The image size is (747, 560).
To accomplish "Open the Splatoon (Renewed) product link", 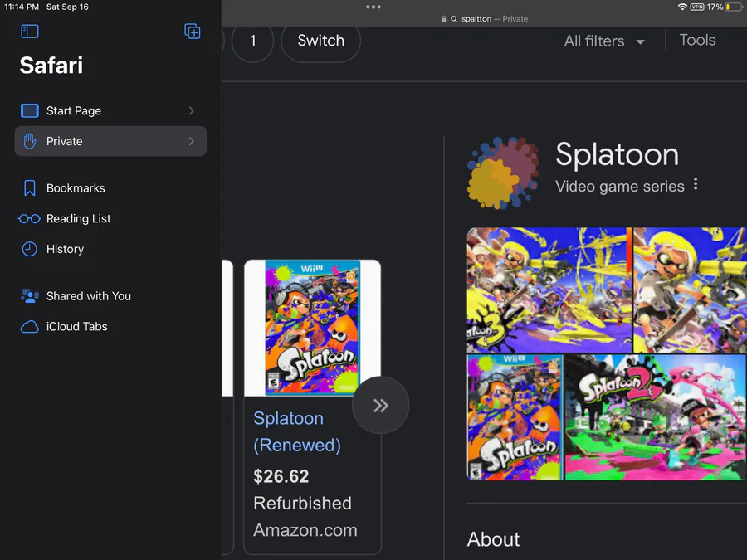I will coord(297,431).
